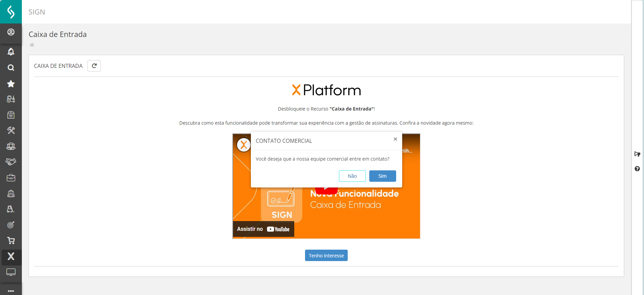Screen dimensions: 644x295
Task: Open the user profile icon in the sidebar
Action: [11, 32]
